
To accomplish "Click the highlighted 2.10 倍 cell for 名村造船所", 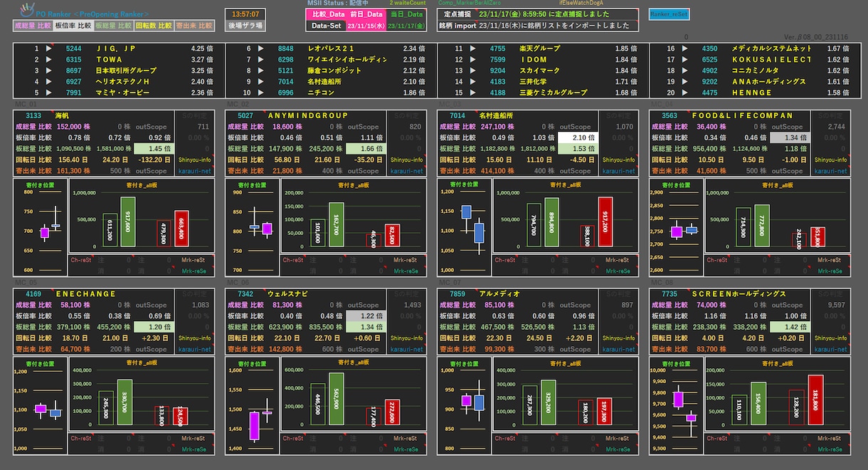I will pyautogui.click(x=577, y=137).
